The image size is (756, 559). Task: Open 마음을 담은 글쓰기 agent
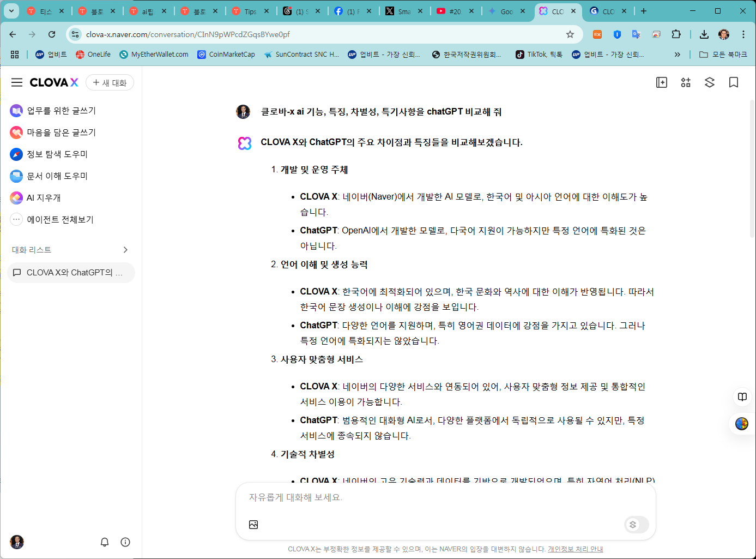(53, 133)
